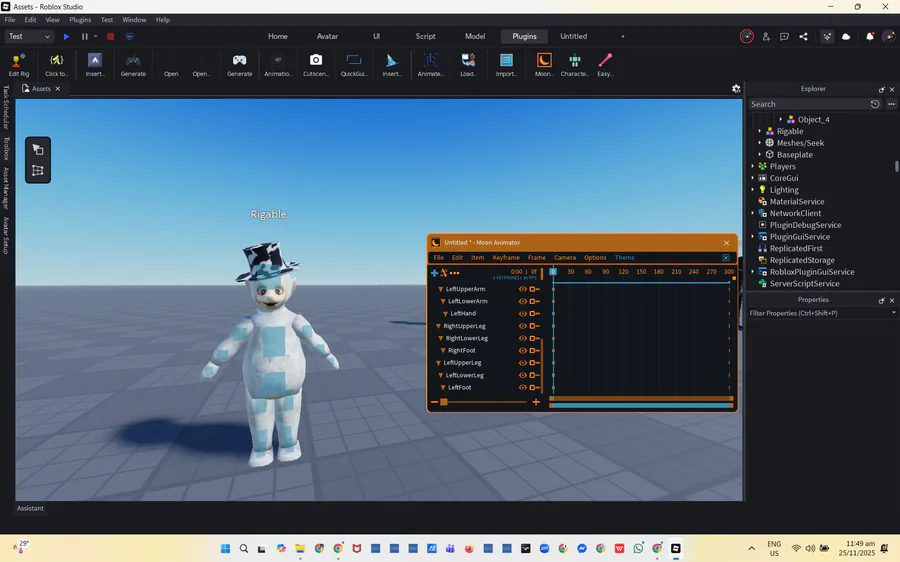The width and height of the screenshot is (900, 562).
Task: Click the viewport select tool icon
Action: (x=38, y=150)
